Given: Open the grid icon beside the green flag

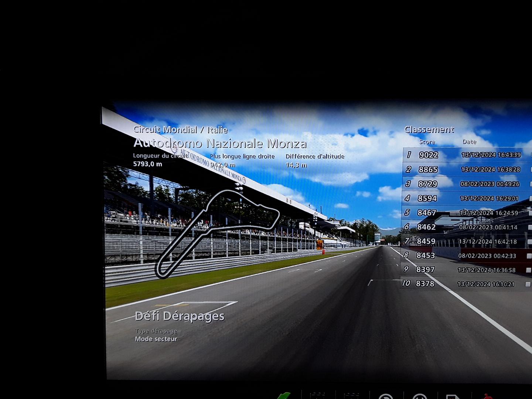Looking at the screenshot, I should pos(317,396).
